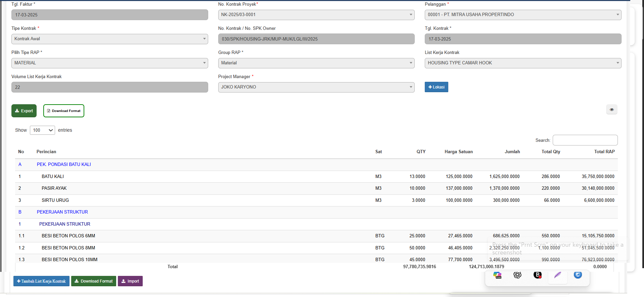Open the List Kerja Kontrak dropdown
This screenshot has height=297, width=644.
[523, 63]
